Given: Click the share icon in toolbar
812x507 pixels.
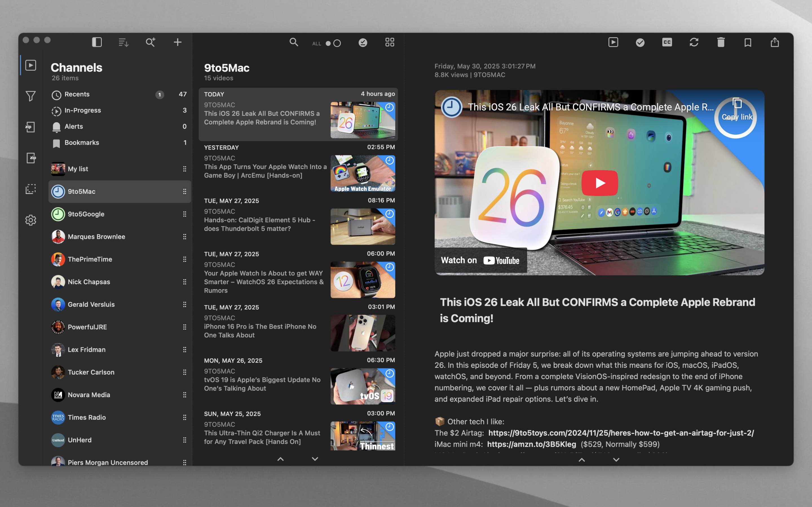Looking at the screenshot, I should tap(775, 42).
